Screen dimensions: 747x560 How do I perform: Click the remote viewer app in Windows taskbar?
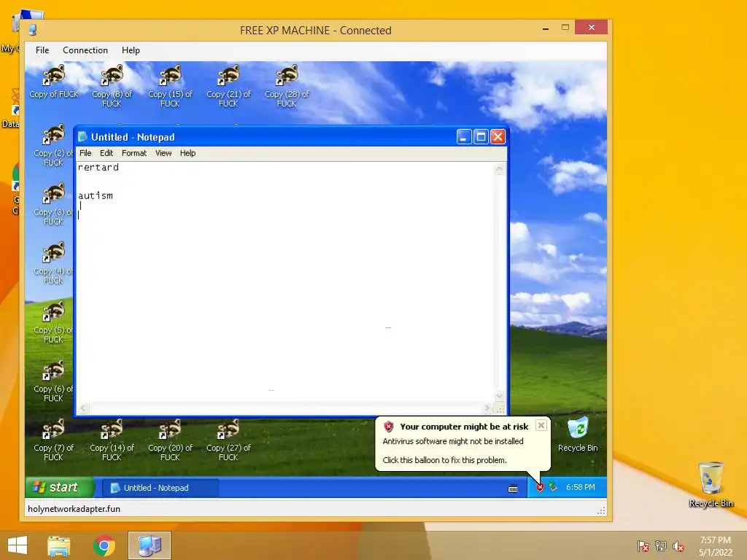point(149,545)
